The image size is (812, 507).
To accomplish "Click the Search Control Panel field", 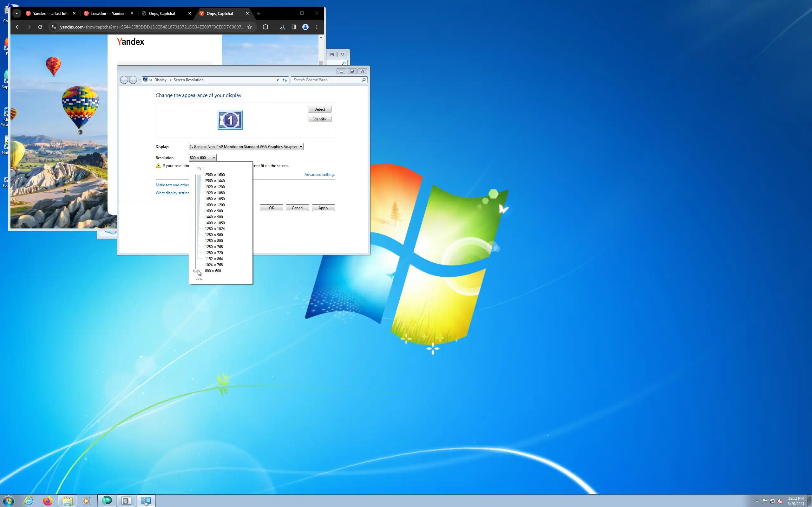I will [325, 80].
